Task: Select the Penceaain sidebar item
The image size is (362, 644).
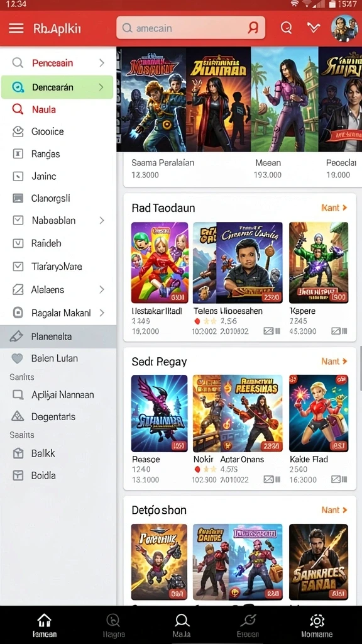Action: [x=57, y=63]
